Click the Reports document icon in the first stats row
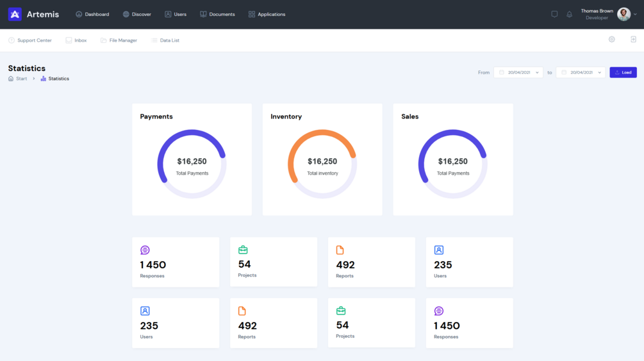644x361 pixels. click(x=340, y=250)
